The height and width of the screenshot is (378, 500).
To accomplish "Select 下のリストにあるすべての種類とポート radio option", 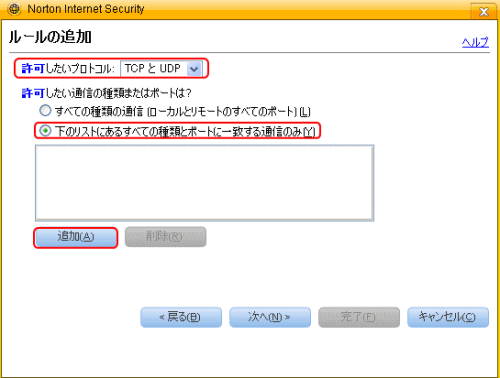I will [x=45, y=131].
